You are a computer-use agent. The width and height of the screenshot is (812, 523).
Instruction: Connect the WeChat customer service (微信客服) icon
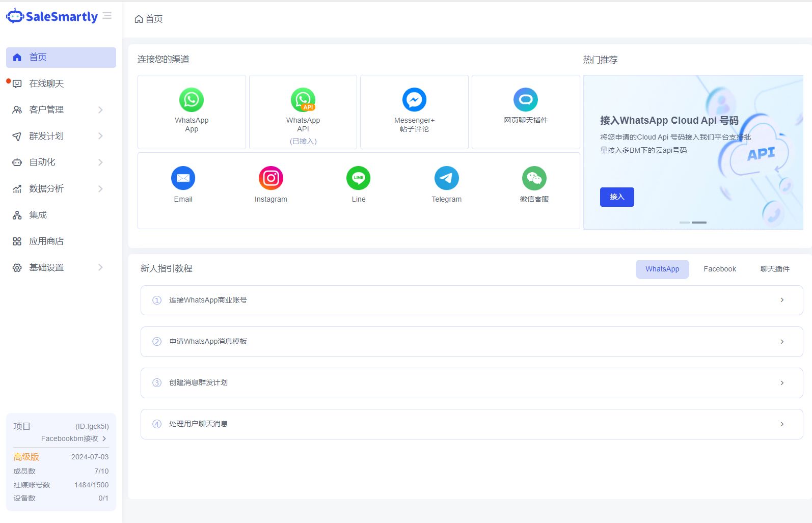tap(534, 178)
